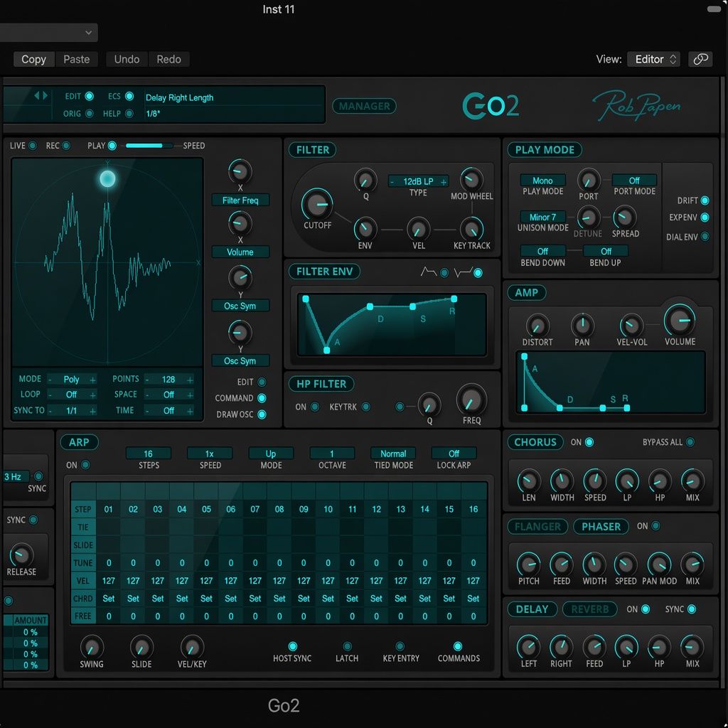The width and height of the screenshot is (728, 728).
Task: Switch to the FLANGER tab
Action: coord(537,527)
